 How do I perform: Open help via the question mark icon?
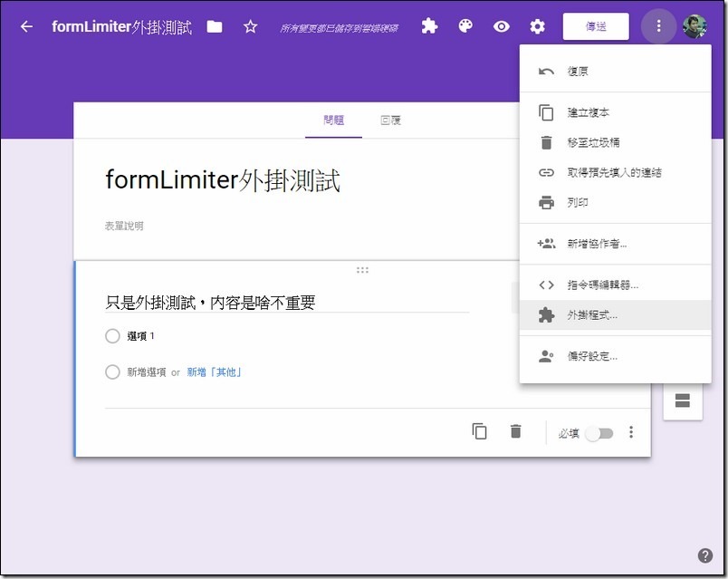pyautogui.click(x=704, y=555)
